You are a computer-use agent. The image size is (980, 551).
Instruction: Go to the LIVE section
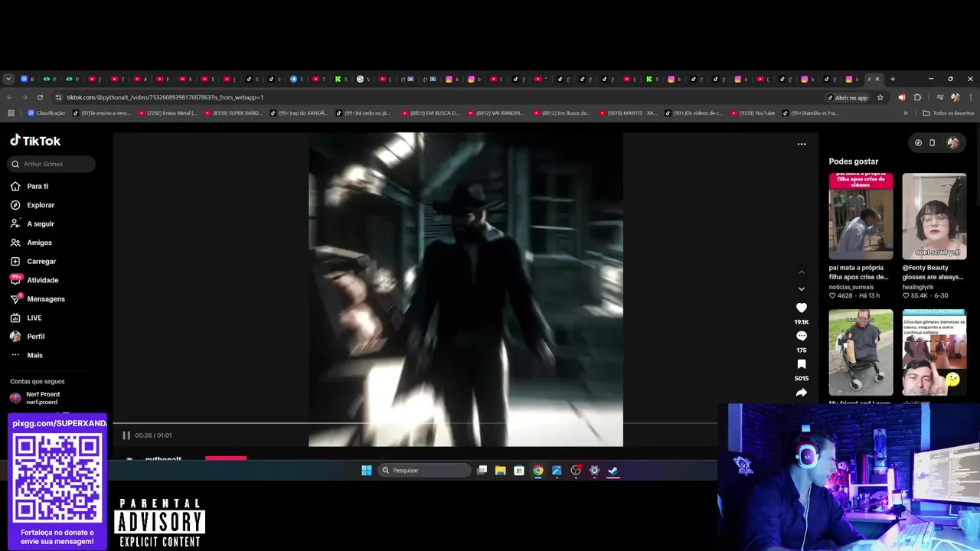point(34,318)
